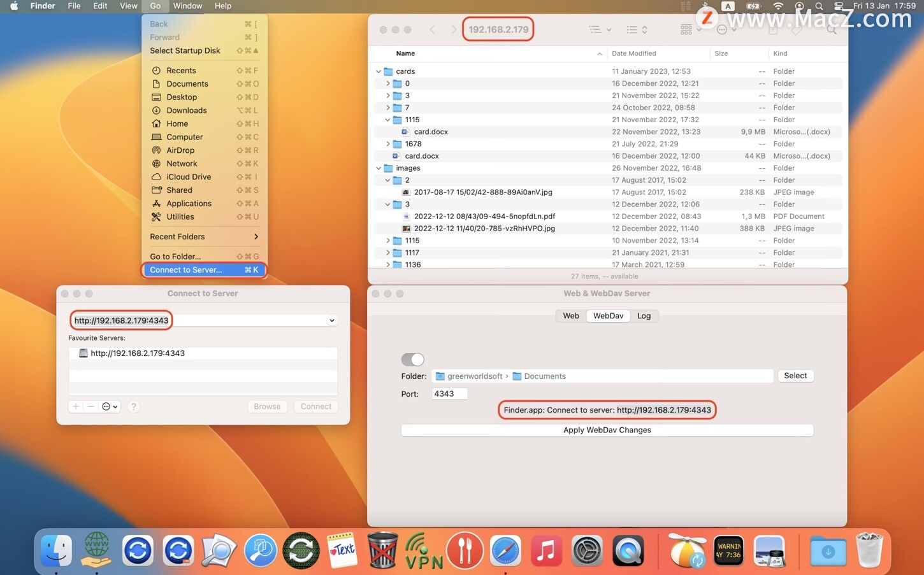Launch the Text notepad Dock app
The width and height of the screenshot is (924, 575).
(x=342, y=550)
